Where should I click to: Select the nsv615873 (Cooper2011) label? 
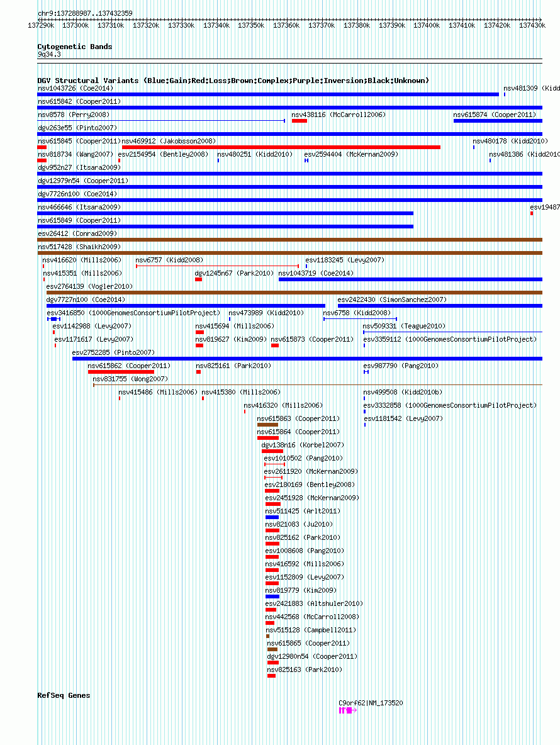312,340
